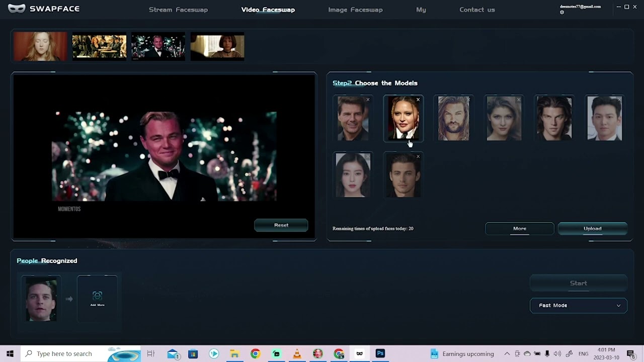Choose the blonde braided woman model
The width and height of the screenshot is (644, 362).
(x=403, y=119)
